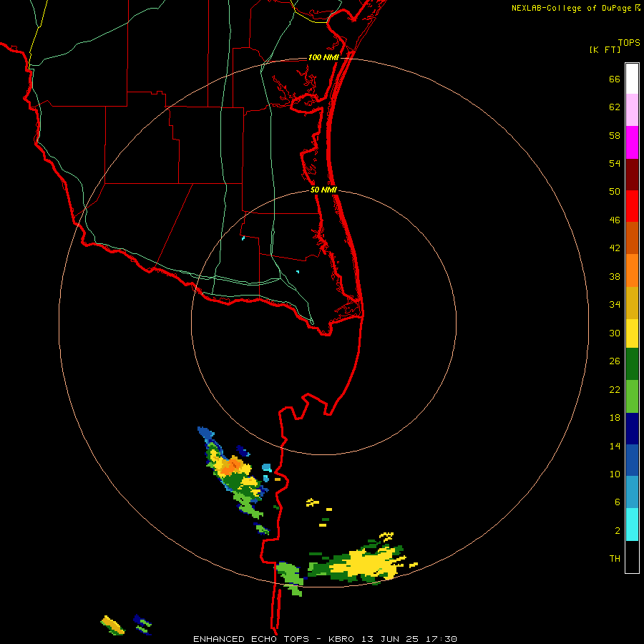This screenshot has width=644, height=644.
Task: Click the "10" legend value
Action: point(615,474)
